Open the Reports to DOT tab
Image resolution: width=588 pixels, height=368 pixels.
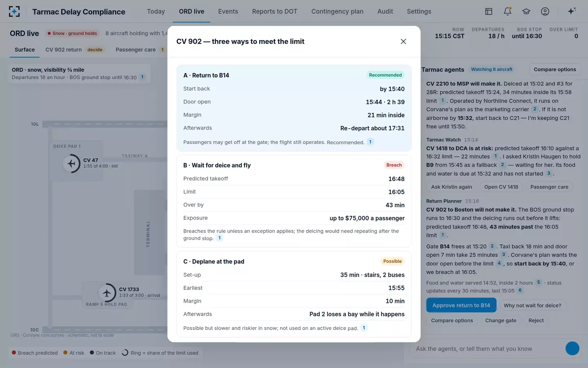274,11
